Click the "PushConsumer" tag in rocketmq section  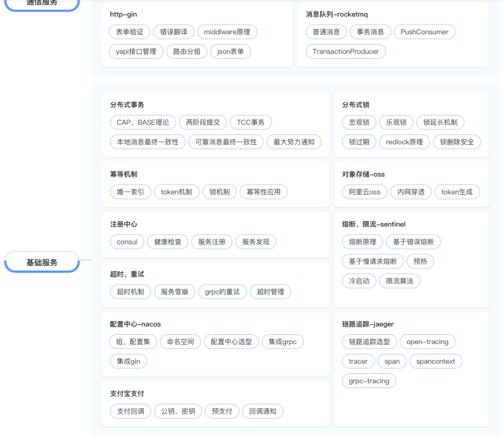[x=425, y=32]
